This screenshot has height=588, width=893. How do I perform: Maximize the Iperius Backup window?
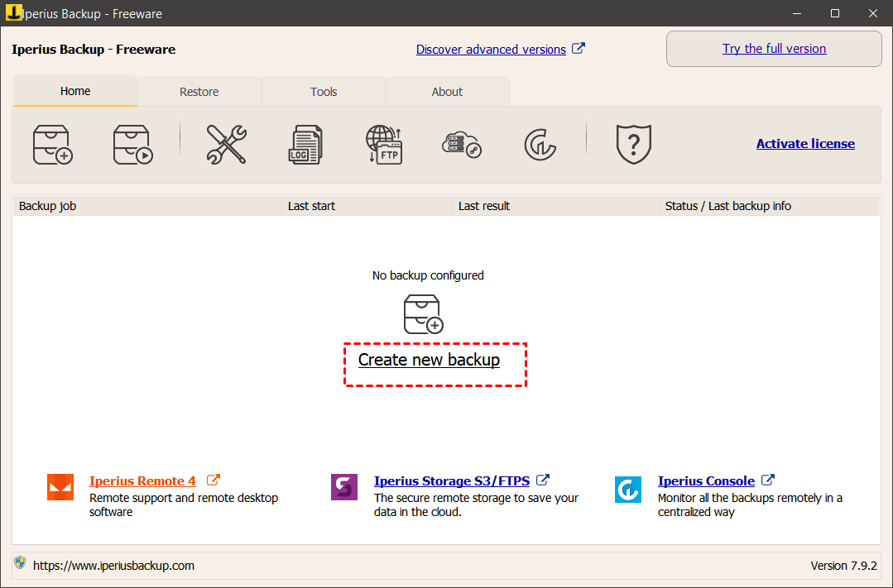click(x=835, y=13)
